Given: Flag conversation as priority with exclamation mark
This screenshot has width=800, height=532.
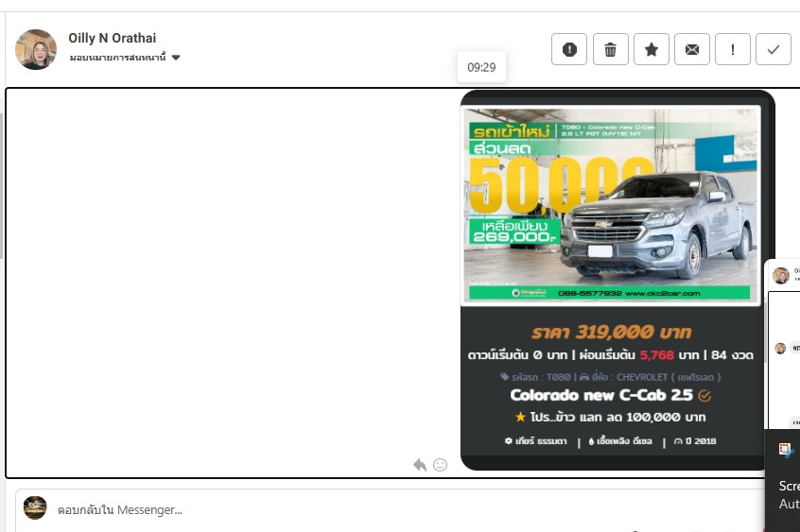Looking at the screenshot, I should coord(733,49).
